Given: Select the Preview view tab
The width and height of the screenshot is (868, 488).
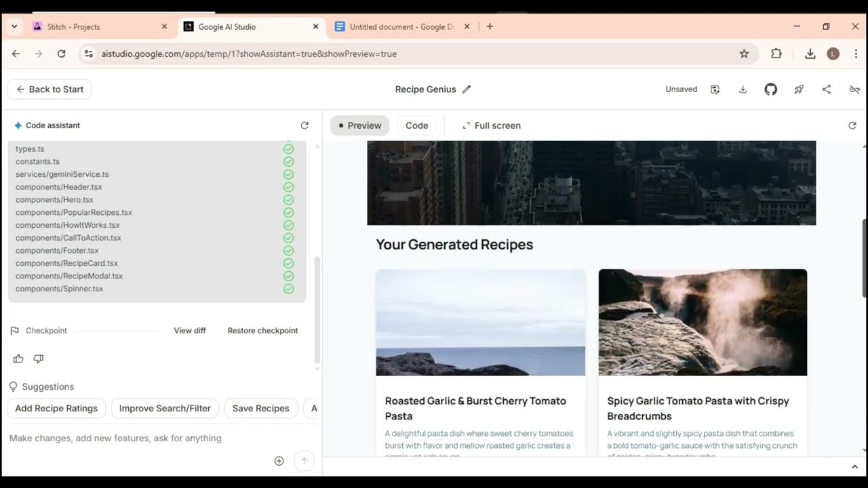Looking at the screenshot, I should point(360,125).
